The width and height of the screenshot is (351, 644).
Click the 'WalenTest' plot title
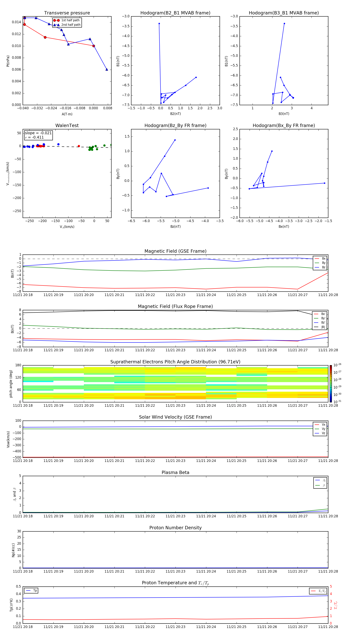(x=67, y=125)
